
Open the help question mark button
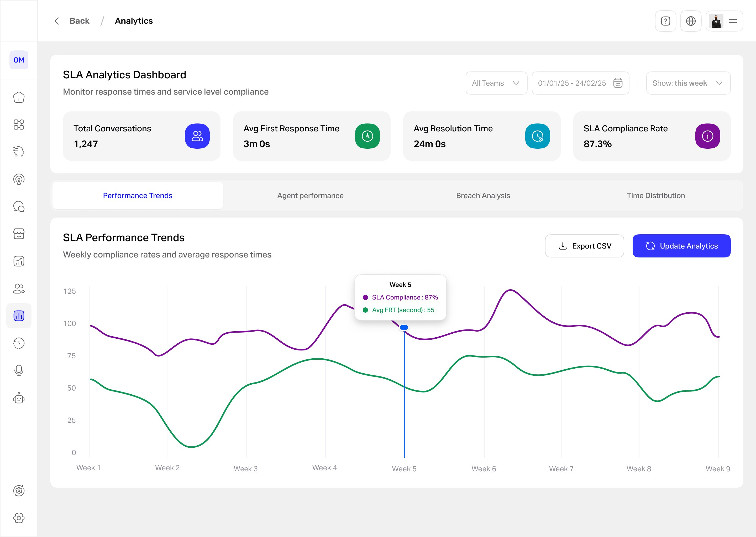(x=665, y=21)
